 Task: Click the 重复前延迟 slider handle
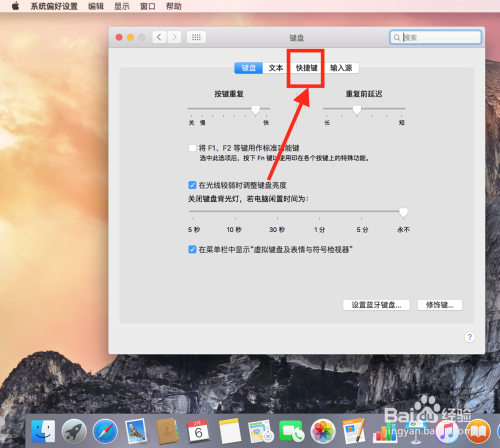[357, 110]
